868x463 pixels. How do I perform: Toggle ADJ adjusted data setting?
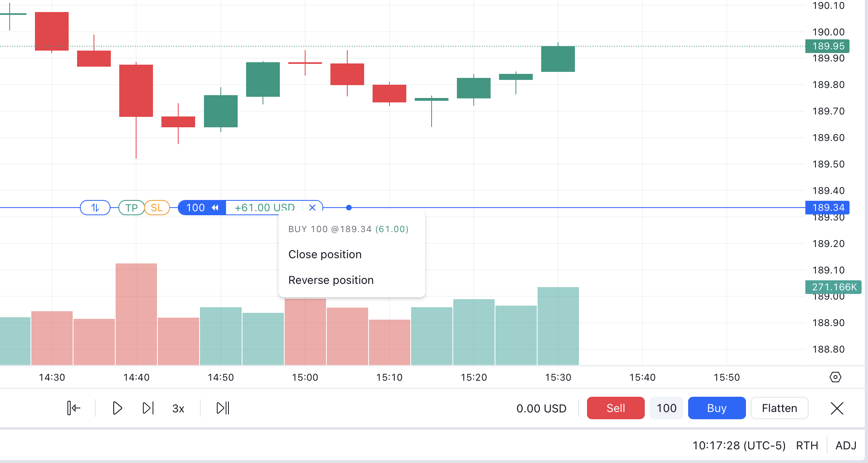(846, 445)
